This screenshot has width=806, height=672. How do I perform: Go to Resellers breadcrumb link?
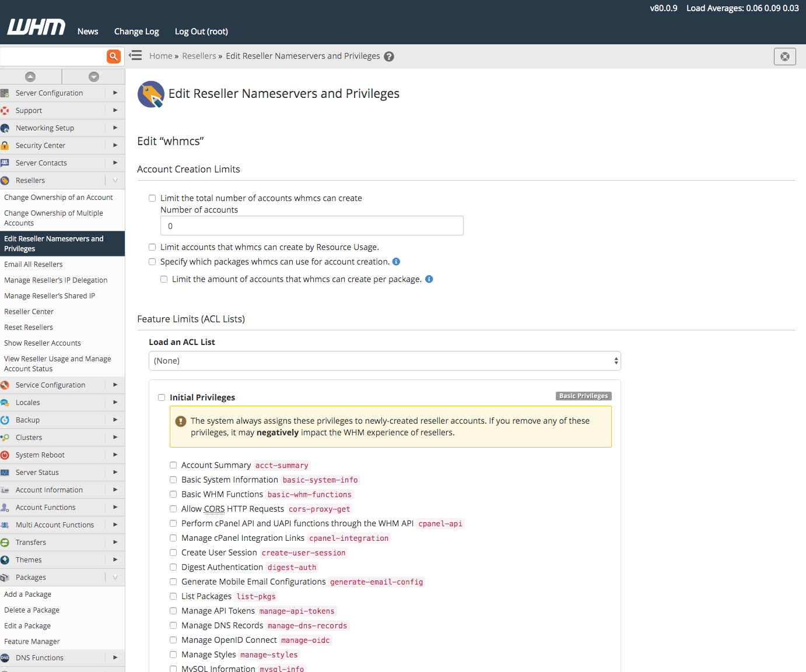[x=199, y=56]
